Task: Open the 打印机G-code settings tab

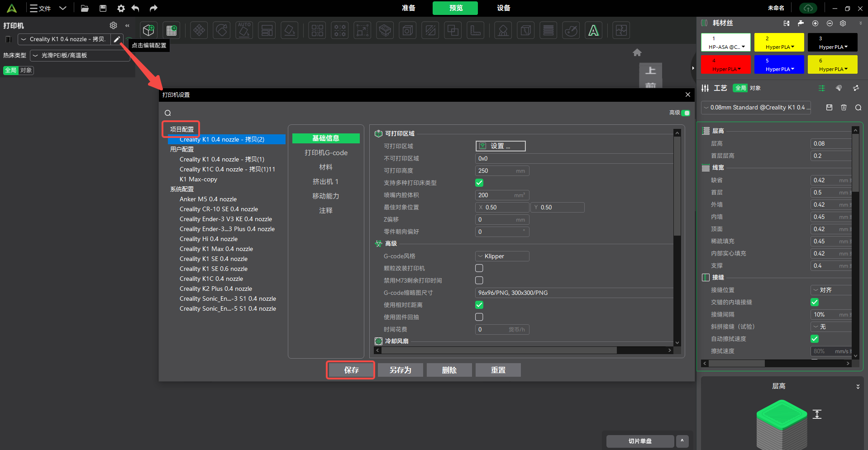Action: point(326,153)
